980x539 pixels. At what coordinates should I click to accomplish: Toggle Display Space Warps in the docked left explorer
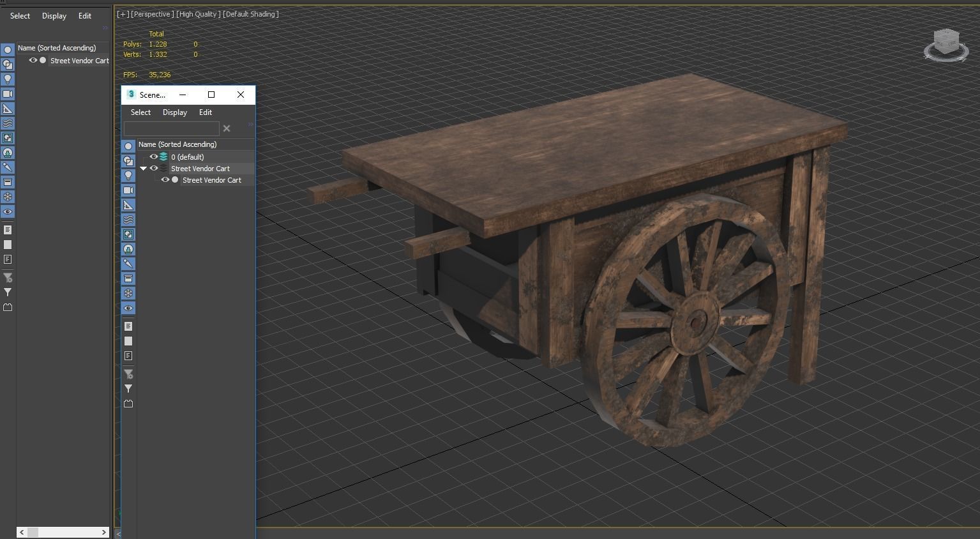coord(8,123)
